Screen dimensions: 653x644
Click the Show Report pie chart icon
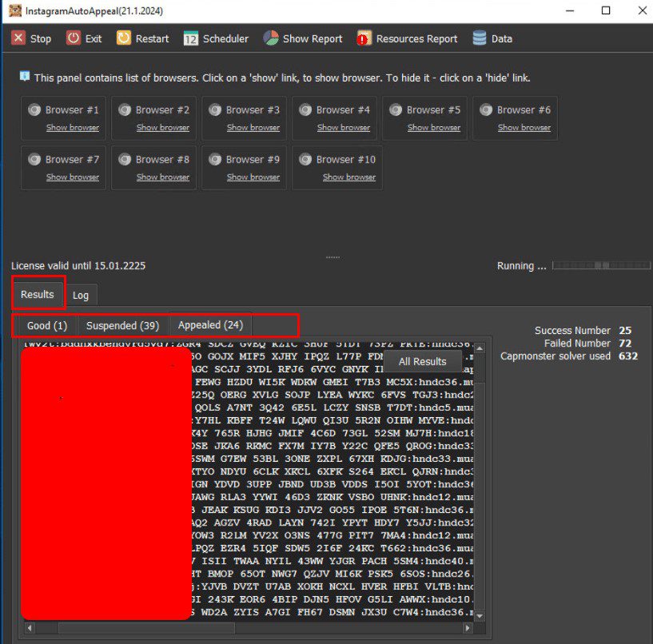(271, 38)
